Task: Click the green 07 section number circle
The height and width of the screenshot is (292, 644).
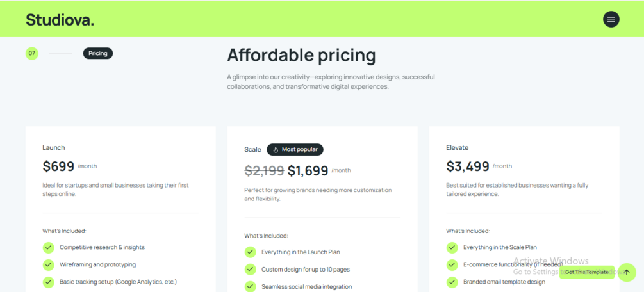Action: coord(32,53)
